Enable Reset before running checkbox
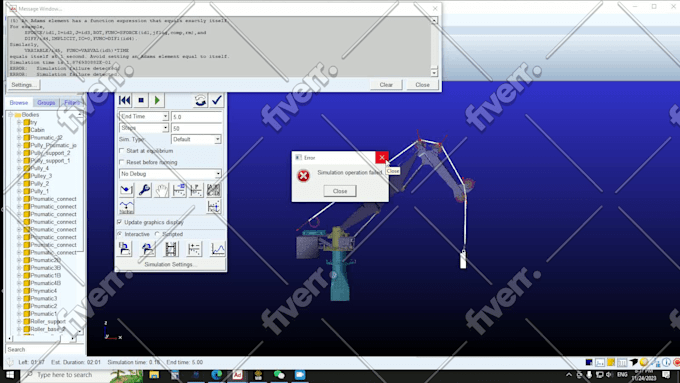Image resolution: width=680 pixels, height=383 pixels. click(122, 162)
